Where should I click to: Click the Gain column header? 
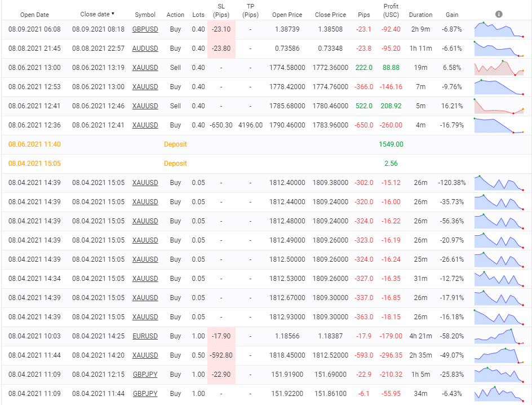click(x=451, y=15)
